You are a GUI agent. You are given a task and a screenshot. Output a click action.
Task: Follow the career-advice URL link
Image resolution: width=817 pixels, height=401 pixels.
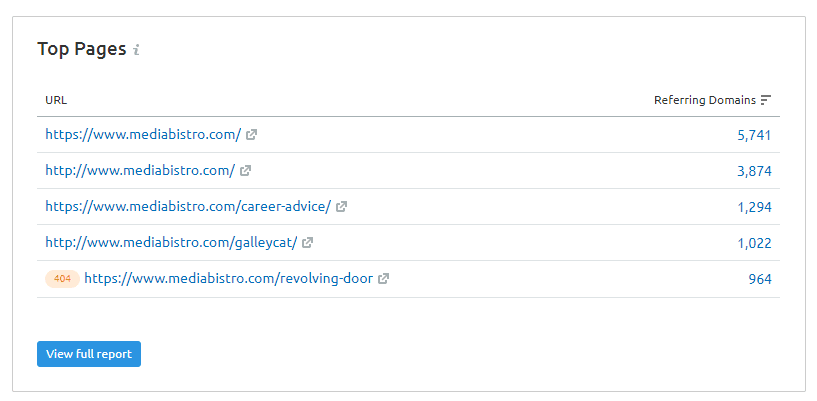188,207
